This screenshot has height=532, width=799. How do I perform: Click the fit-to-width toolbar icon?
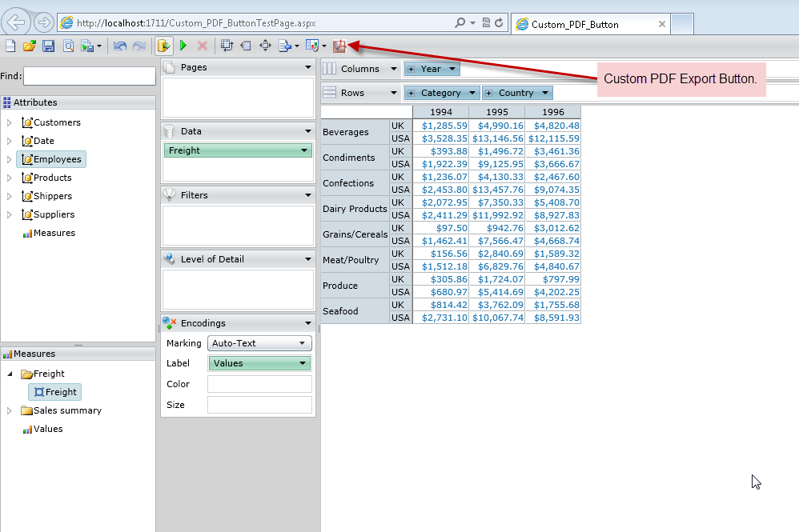(x=246, y=46)
